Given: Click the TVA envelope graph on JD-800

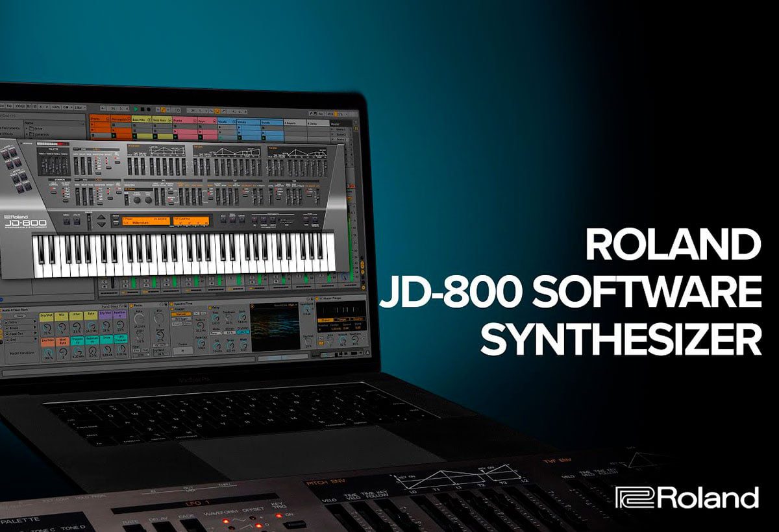Looking at the screenshot, I should click(297, 151).
